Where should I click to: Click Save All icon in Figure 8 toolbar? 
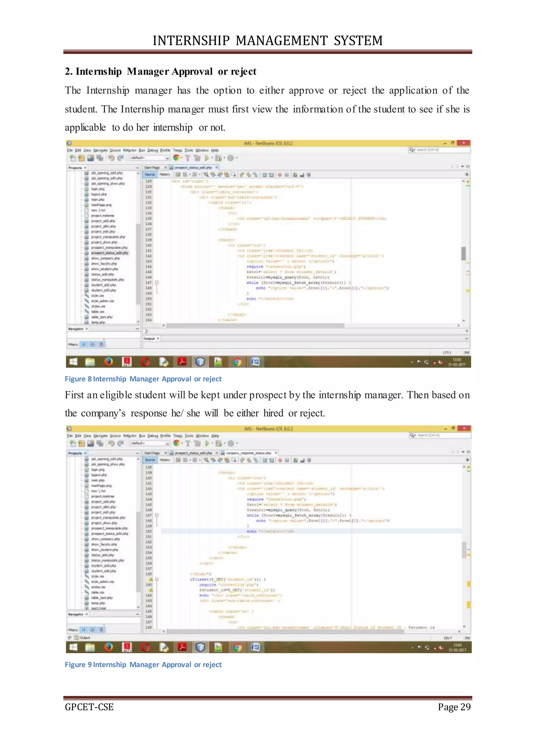(x=100, y=158)
